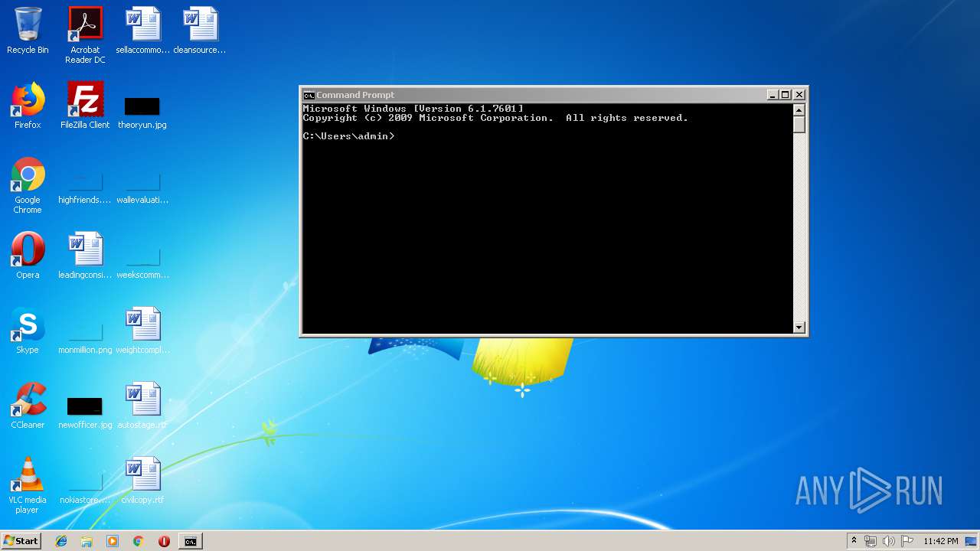Launch Acrobat Reader DC shortcut

pyautogui.click(x=85, y=35)
